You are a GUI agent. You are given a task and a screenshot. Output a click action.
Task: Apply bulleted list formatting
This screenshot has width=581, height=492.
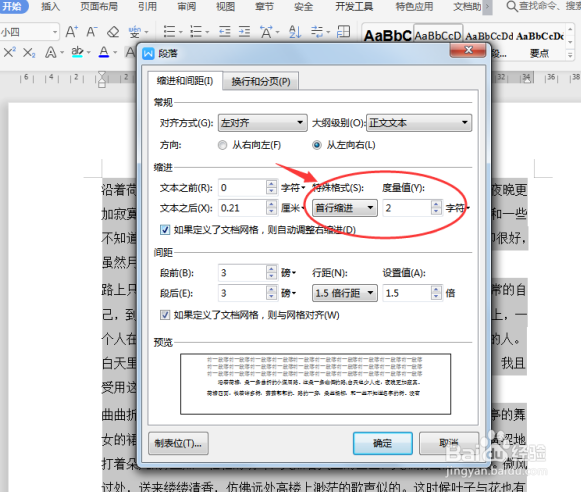pyautogui.click(x=169, y=32)
